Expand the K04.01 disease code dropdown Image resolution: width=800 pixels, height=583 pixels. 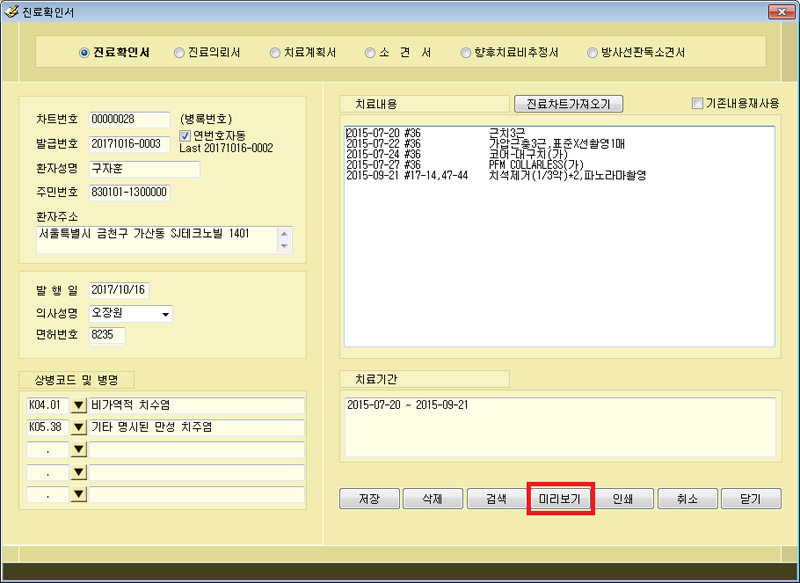pos(78,405)
